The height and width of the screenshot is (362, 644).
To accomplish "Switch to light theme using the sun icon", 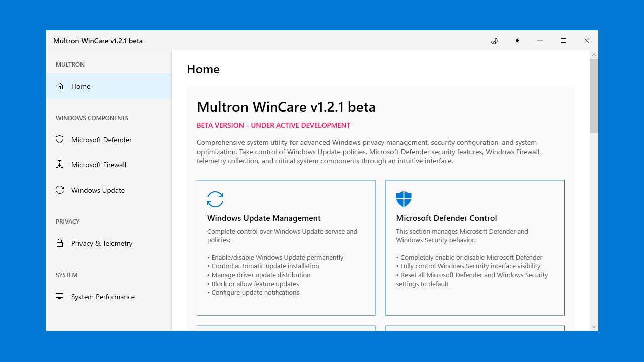I will tap(517, 41).
